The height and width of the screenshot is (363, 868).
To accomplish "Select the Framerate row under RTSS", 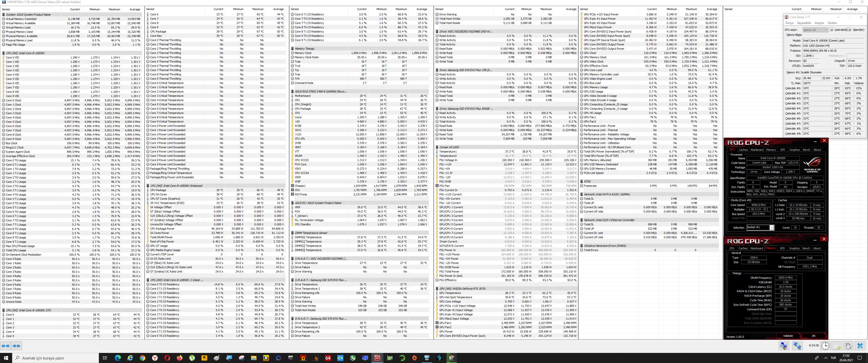I will point(650,186).
